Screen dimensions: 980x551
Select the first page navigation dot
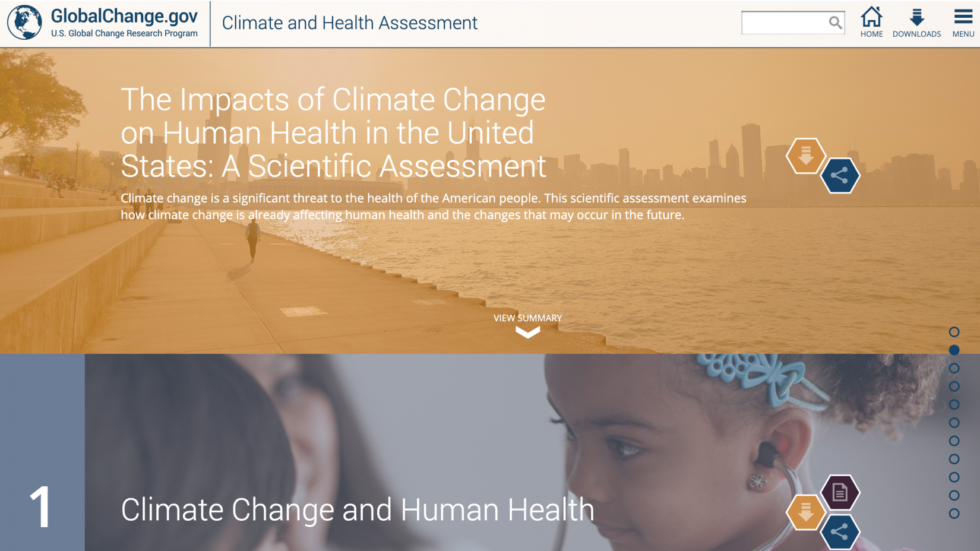(954, 332)
